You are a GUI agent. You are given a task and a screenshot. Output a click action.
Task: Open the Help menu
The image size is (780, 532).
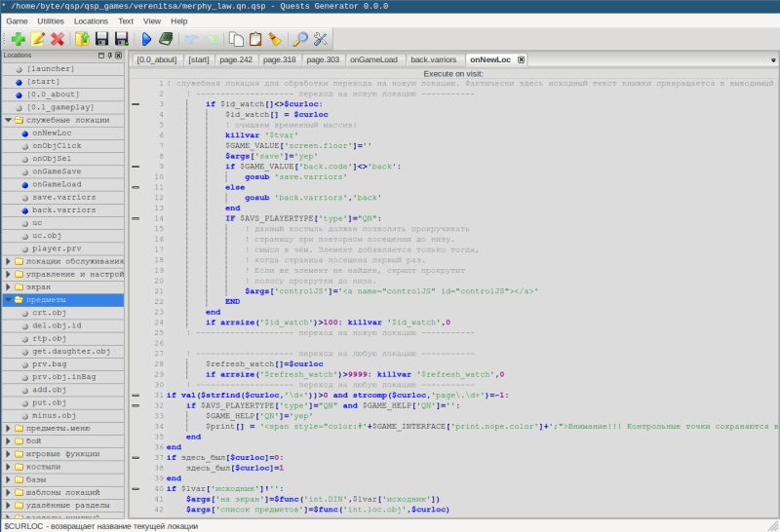coord(179,21)
